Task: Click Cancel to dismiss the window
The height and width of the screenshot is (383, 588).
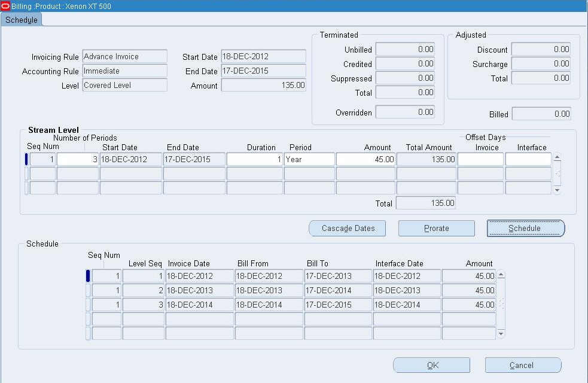Action: 523,365
